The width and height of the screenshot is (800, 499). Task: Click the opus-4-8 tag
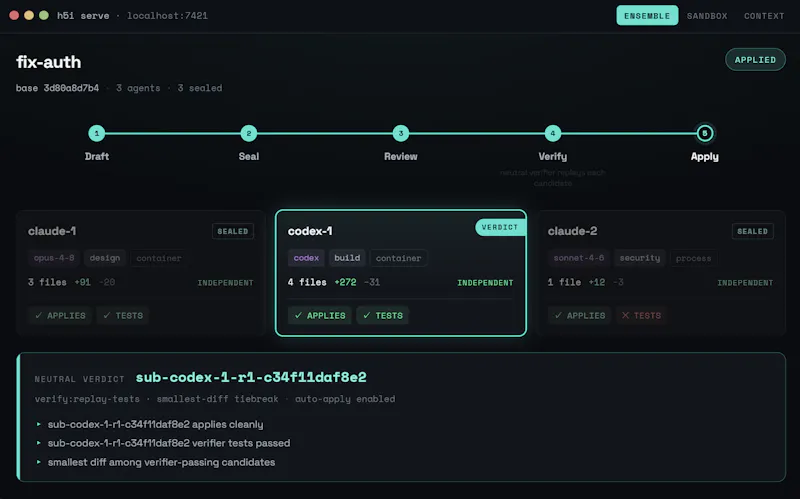(x=54, y=258)
